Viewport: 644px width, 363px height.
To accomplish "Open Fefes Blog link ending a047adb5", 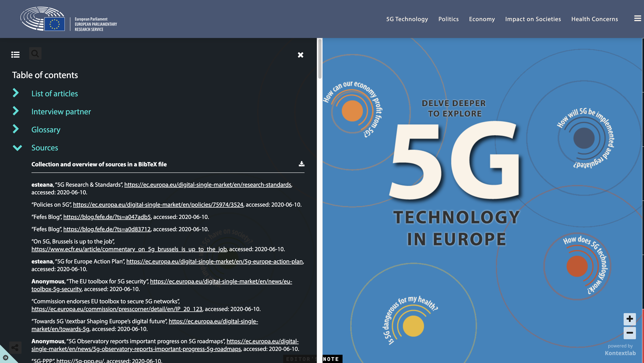I will coord(107,217).
